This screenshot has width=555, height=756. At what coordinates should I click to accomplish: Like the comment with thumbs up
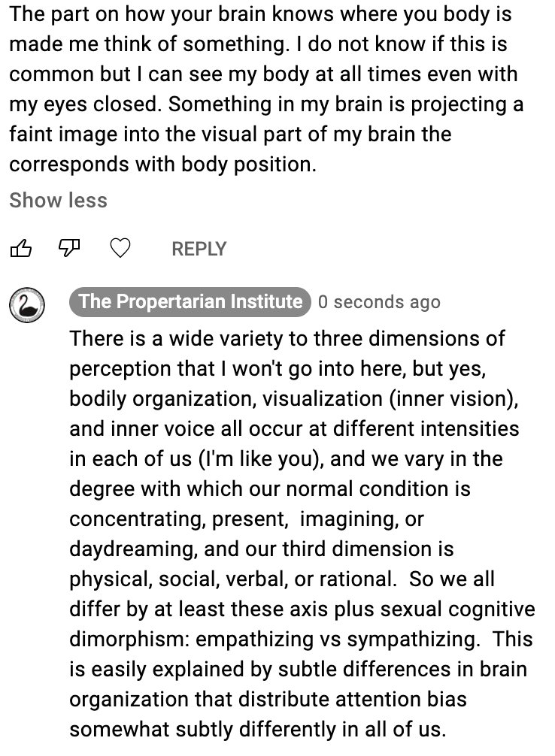21,249
